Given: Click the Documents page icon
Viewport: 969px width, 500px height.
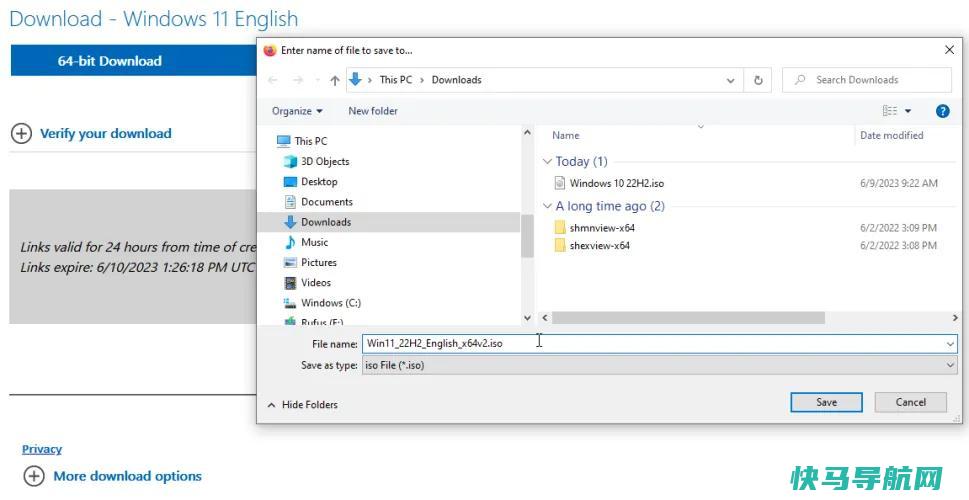Looking at the screenshot, I should click(x=290, y=201).
